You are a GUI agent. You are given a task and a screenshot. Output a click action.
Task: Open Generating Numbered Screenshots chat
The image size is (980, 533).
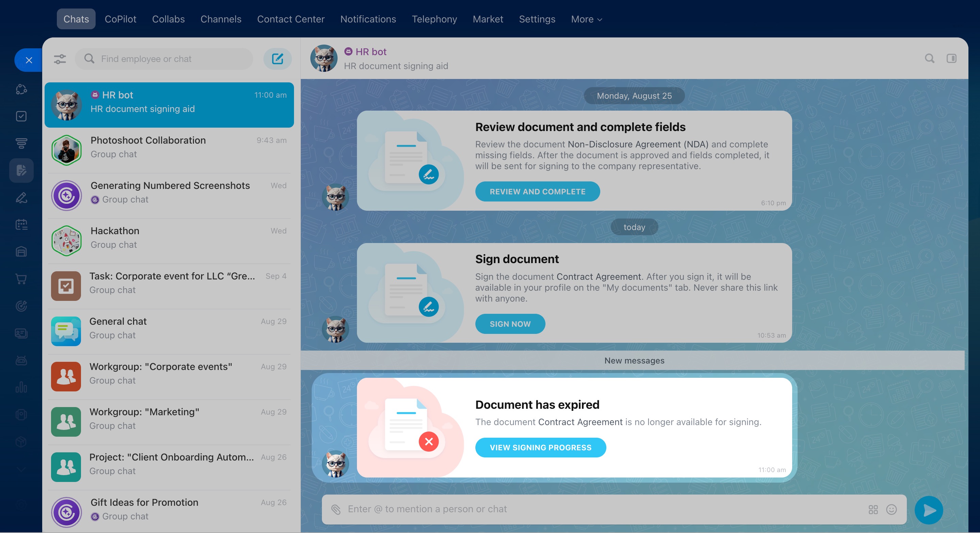(x=169, y=195)
